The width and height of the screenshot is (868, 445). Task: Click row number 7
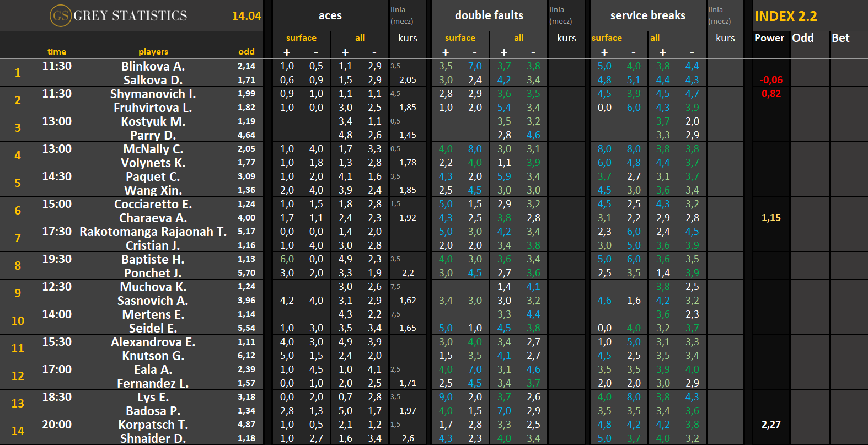18,238
